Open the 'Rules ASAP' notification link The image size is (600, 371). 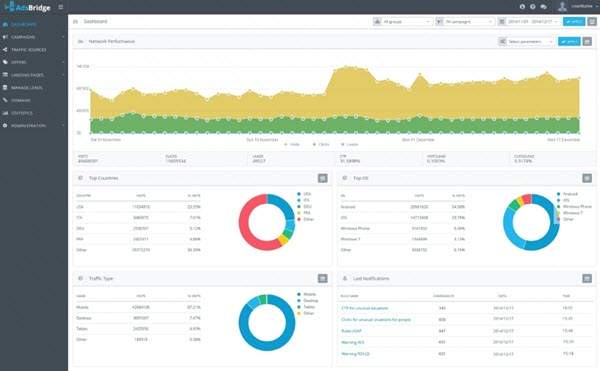[x=351, y=331]
